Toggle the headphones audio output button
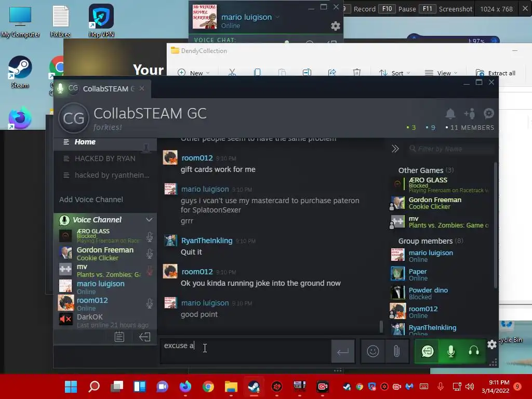Viewport: 532px width, 399px height. [x=474, y=351]
